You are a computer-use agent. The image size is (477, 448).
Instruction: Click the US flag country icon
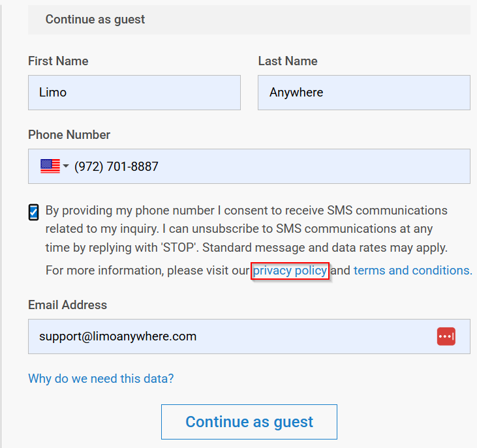50,166
